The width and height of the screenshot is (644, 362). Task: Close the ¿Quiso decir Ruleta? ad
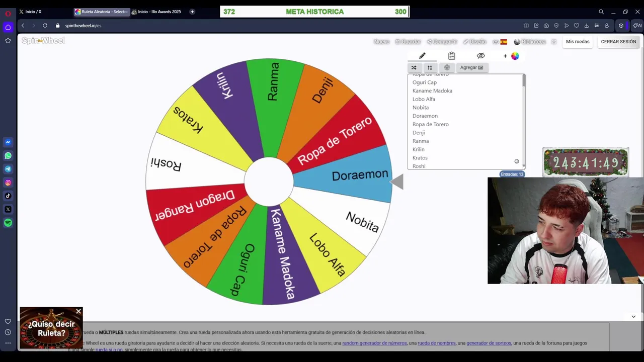pos(78,312)
